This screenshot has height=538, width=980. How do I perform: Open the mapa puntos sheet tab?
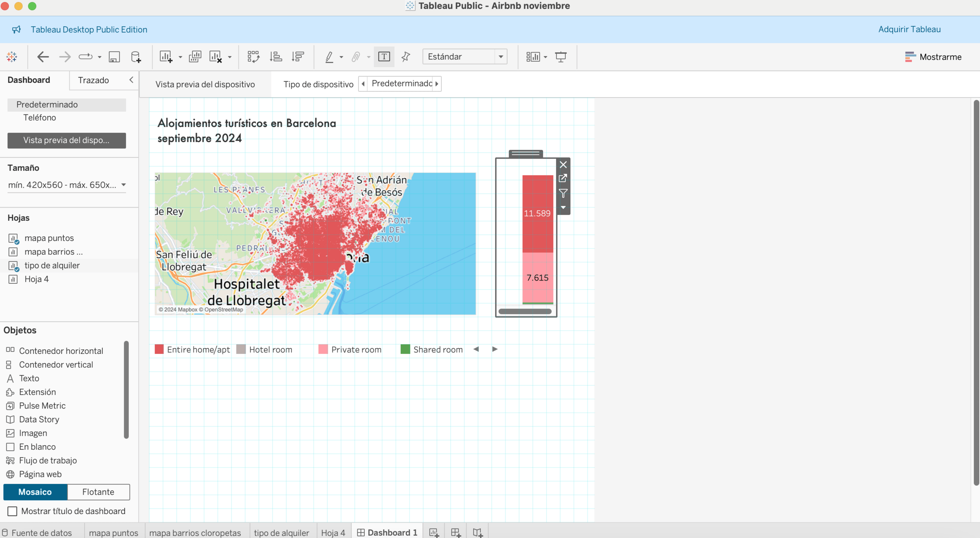pos(113,532)
